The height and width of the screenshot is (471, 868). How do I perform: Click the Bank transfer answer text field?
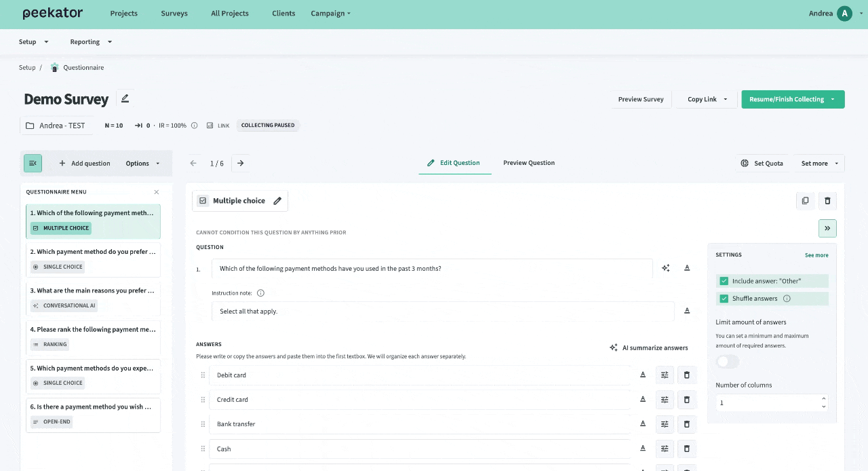(420, 424)
